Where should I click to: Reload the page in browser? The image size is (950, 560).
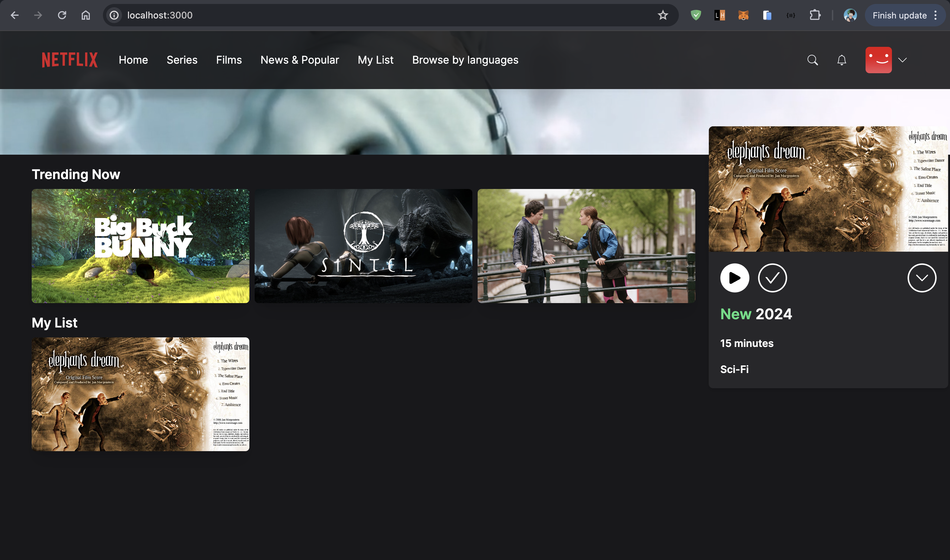click(62, 16)
